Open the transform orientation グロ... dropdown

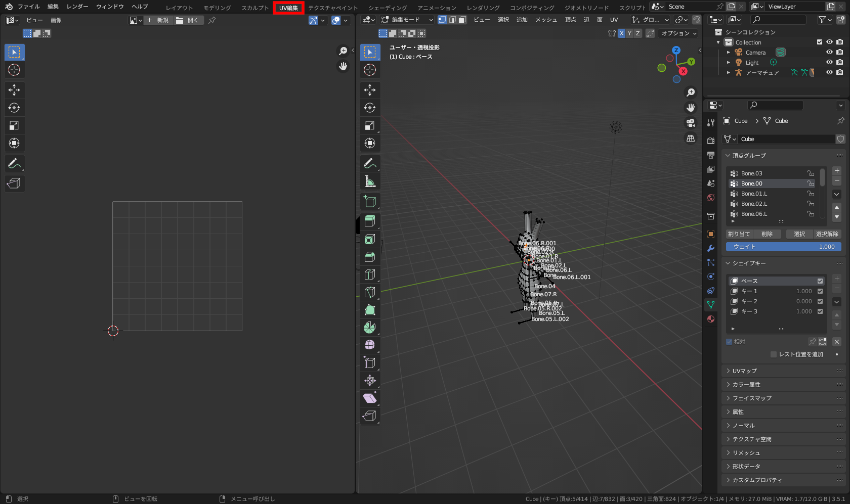(x=651, y=20)
